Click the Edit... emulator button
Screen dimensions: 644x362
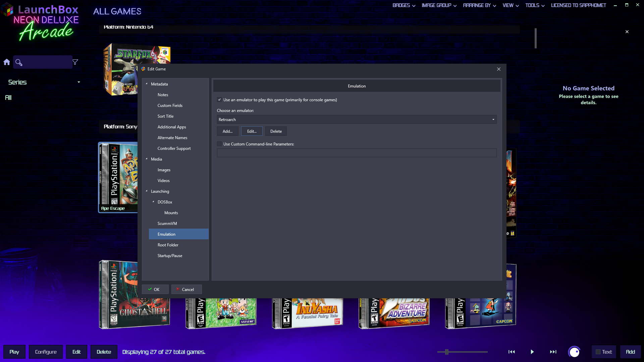pos(252,131)
